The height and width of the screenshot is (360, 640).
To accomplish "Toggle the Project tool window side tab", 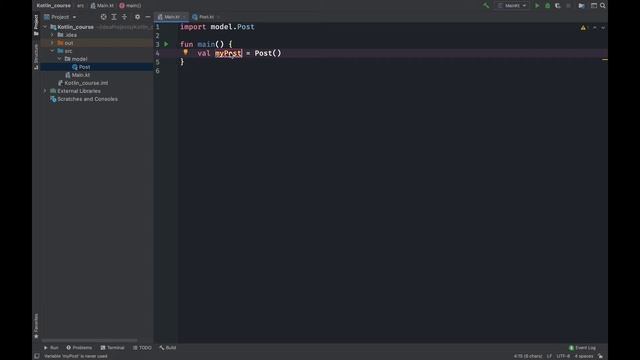I will pos(36,25).
